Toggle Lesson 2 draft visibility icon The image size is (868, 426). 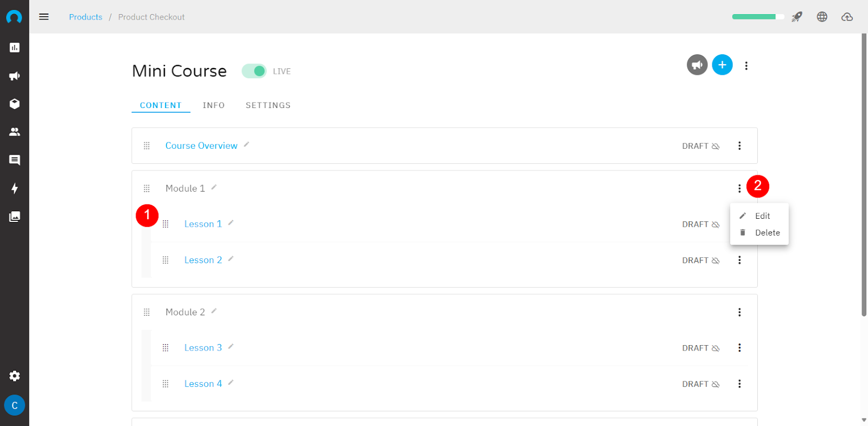coord(716,260)
